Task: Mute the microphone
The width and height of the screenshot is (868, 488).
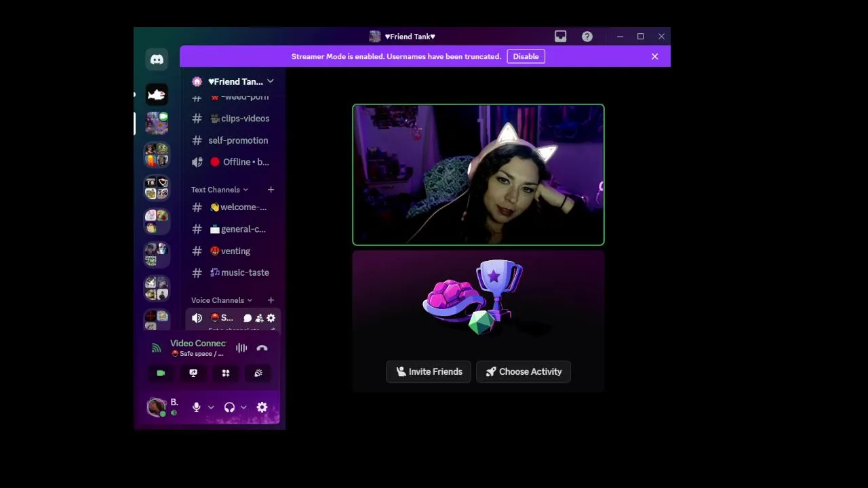Action: pos(197,407)
